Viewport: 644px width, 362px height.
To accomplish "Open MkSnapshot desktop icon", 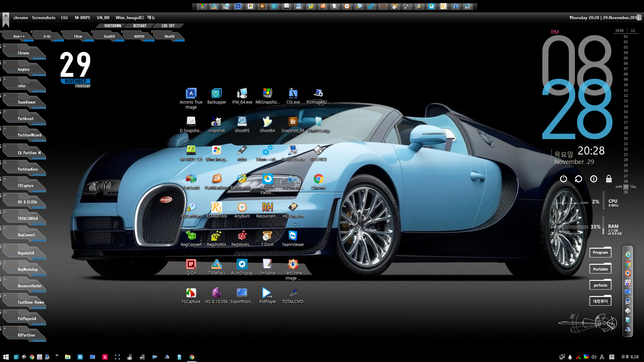I will 267,96.
